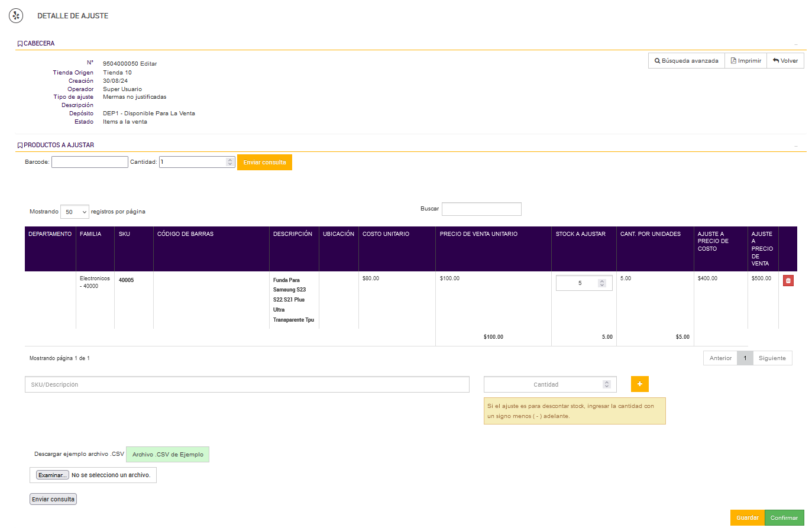Viewport: 812px width, 528px height.
Task: Collapse the Cabecera section
Action: (796, 44)
